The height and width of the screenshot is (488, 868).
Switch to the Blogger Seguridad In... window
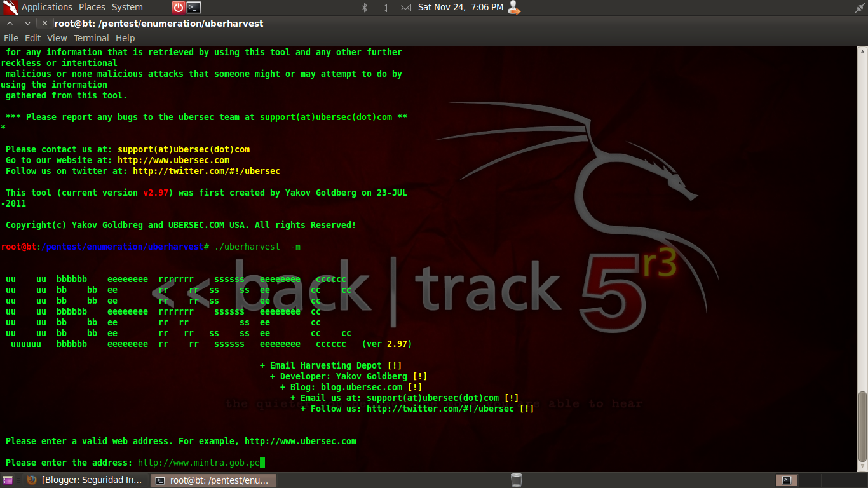point(86,480)
